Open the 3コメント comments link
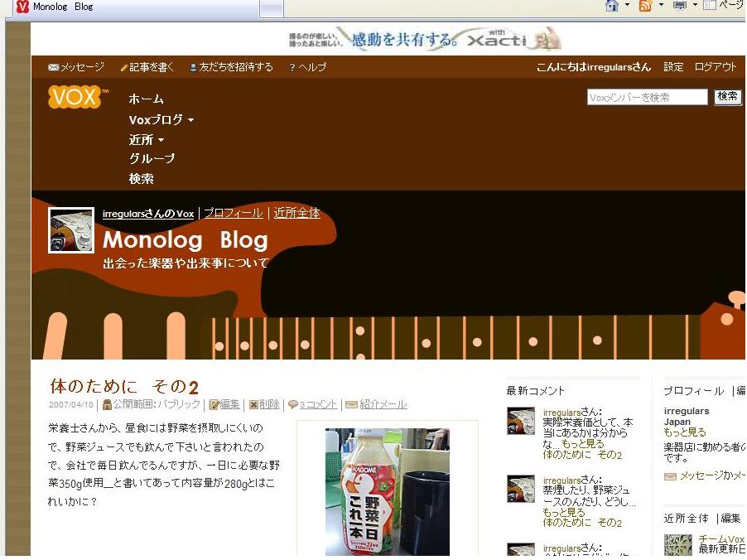This screenshot has width=747, height=560. tap(318, 404)
